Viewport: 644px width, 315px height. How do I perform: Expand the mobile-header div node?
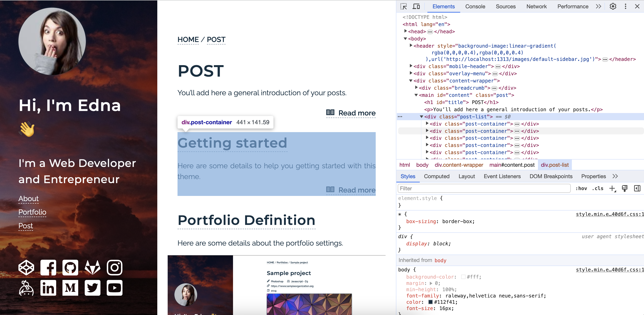click(x=411, y=66)
